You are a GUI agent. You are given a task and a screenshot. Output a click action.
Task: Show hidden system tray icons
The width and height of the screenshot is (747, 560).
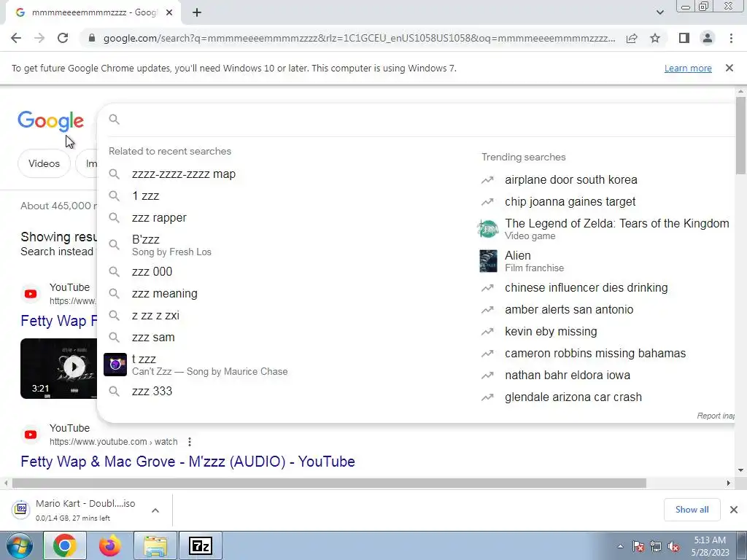tap(620, 546)
